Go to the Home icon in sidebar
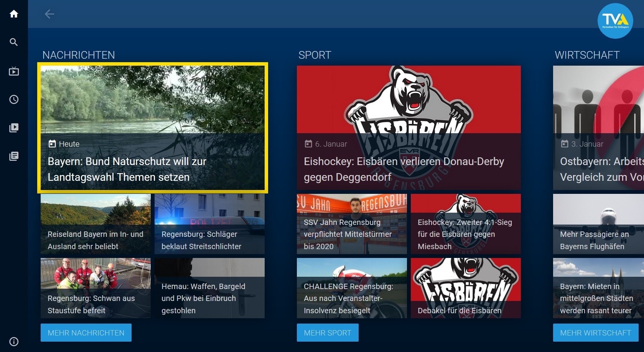This screenshot has height=352, width=644. tap(14, 14)
